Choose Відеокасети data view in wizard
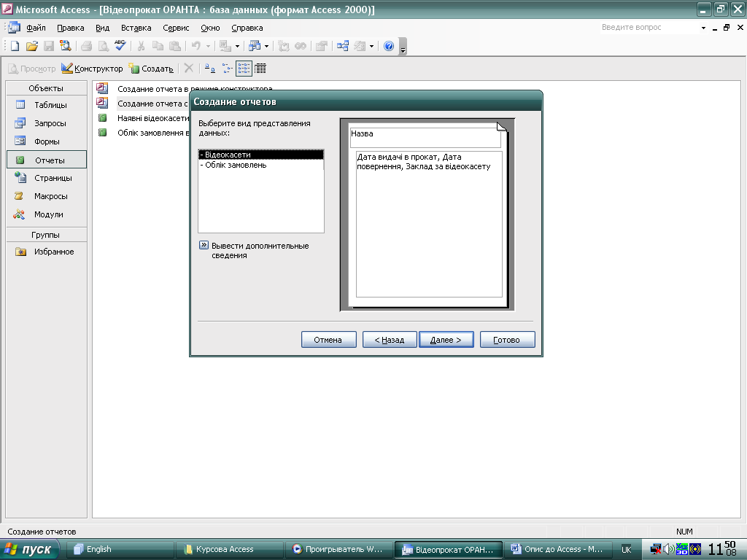 (260, 155)
